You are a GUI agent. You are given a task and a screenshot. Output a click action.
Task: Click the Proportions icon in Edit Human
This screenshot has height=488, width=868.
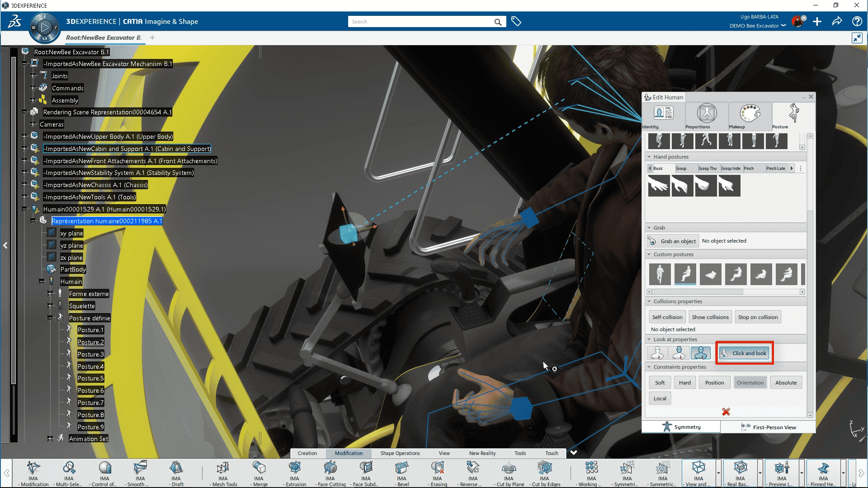(x=706, y=113)
